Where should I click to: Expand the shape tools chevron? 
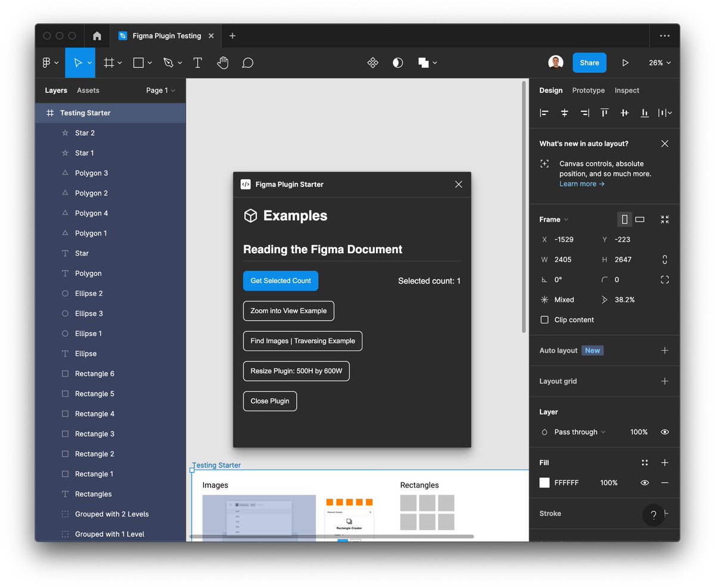coord(150,63)
